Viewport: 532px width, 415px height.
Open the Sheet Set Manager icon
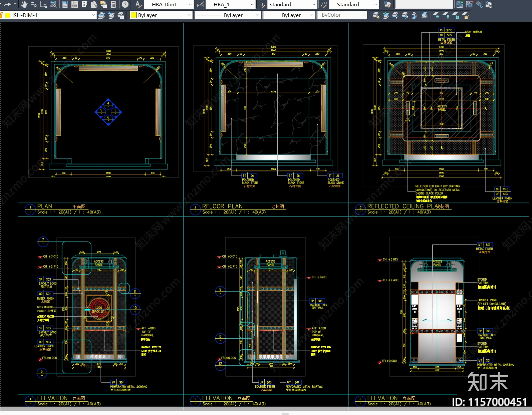click(94, 4)
